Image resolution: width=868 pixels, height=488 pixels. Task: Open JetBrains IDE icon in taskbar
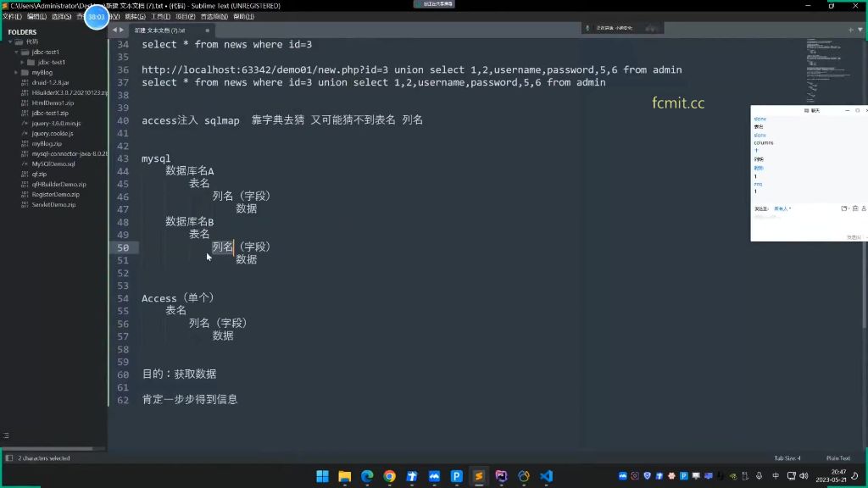click(502, 476)
